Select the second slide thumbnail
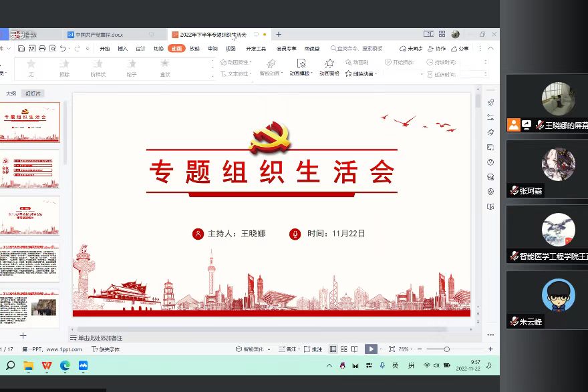This screenshot has width=588, height=392. click(30, 168)
